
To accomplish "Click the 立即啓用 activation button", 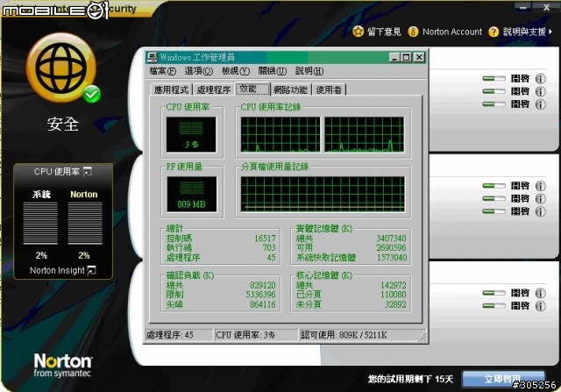I will 503,379.
